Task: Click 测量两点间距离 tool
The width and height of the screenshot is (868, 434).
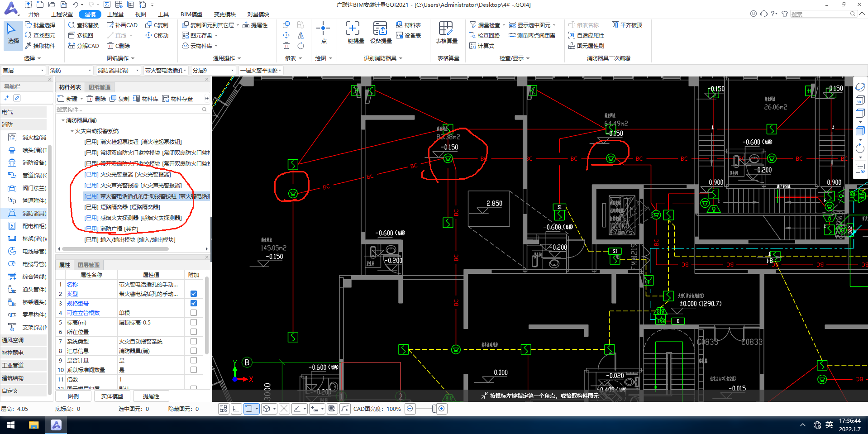Action: (532, 35)
